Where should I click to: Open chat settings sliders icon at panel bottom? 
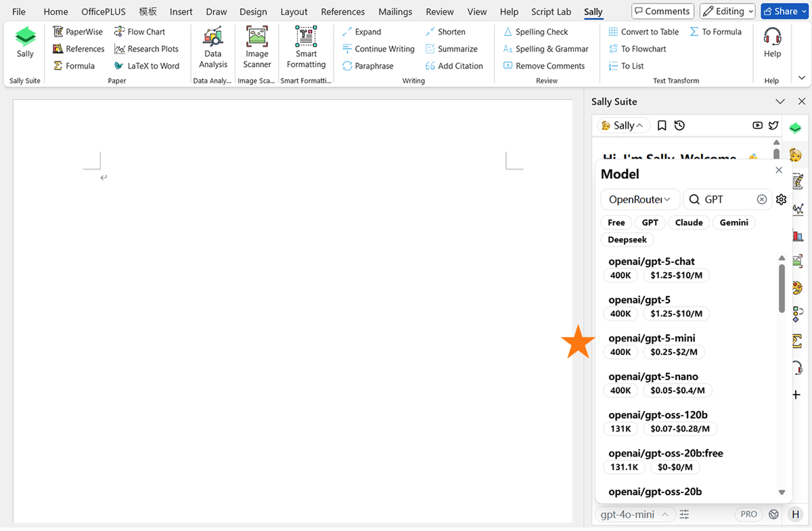point(685,514)
